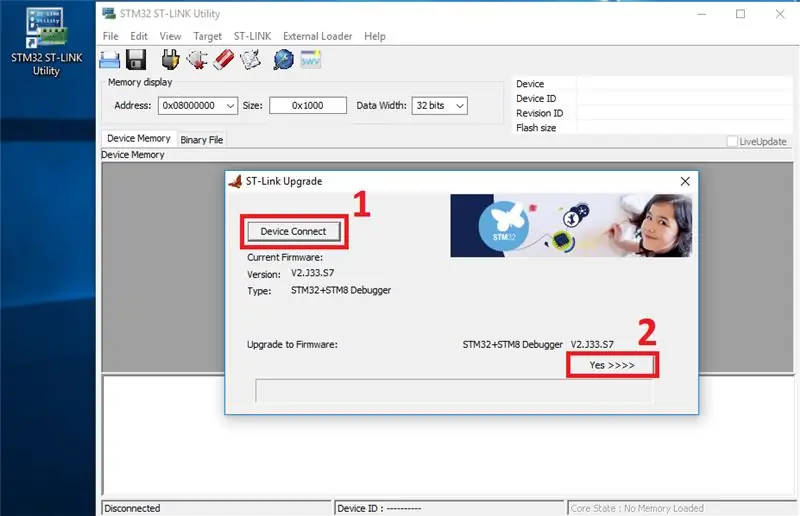The width and height of the screenshot is (800, 516).
Task: Click the Device Connect button
Action: pyautogui.click(x=293, y=231)
